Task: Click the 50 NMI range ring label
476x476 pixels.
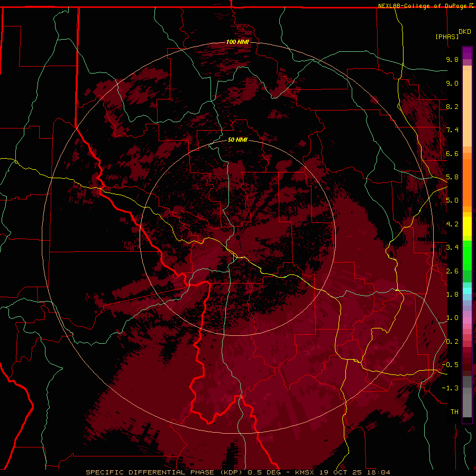Action: (237, 140)
